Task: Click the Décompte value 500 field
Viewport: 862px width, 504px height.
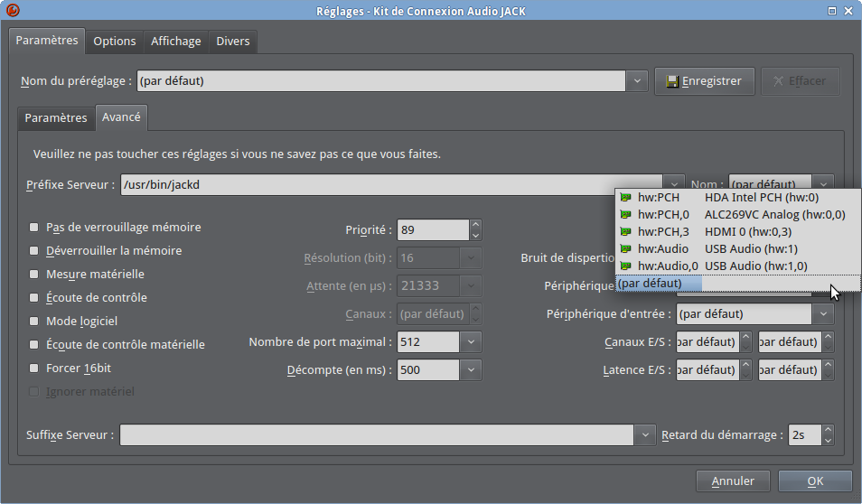Action: 429,370
